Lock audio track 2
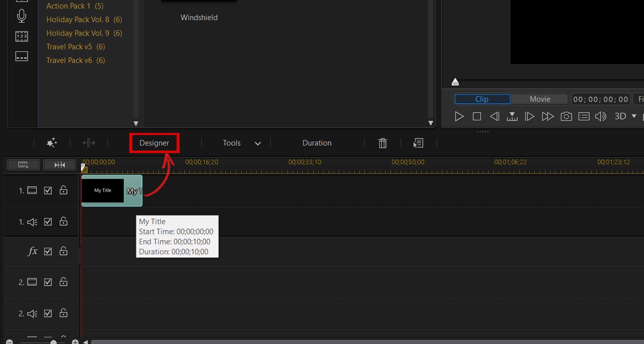The width and height of the screenshot is (644, 344). tap(63, 313)
